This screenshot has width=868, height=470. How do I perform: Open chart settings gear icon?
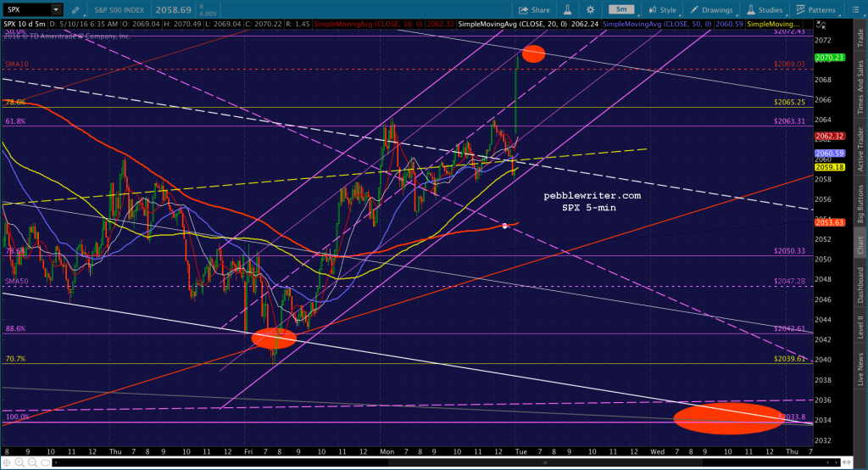pos(591,10)
